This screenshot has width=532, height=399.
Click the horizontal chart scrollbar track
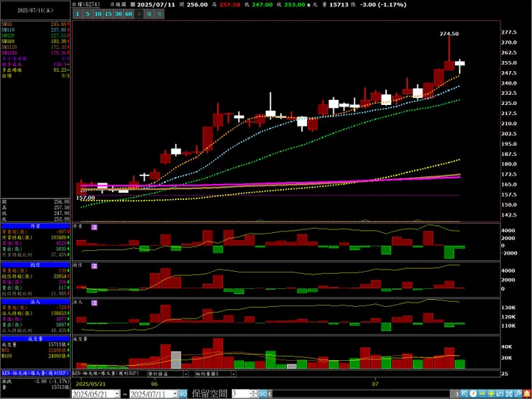click(362, 394)
